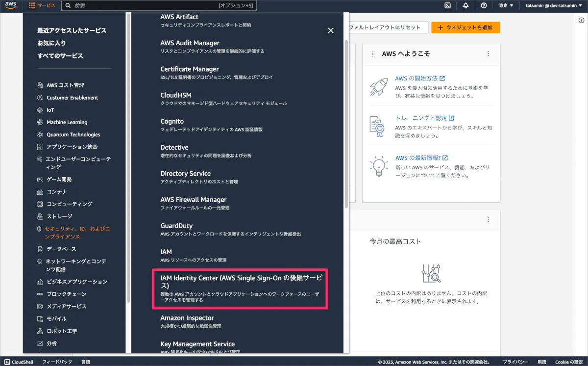Click the ビジネスアプリケーション category icon

(x=41, y=282)
